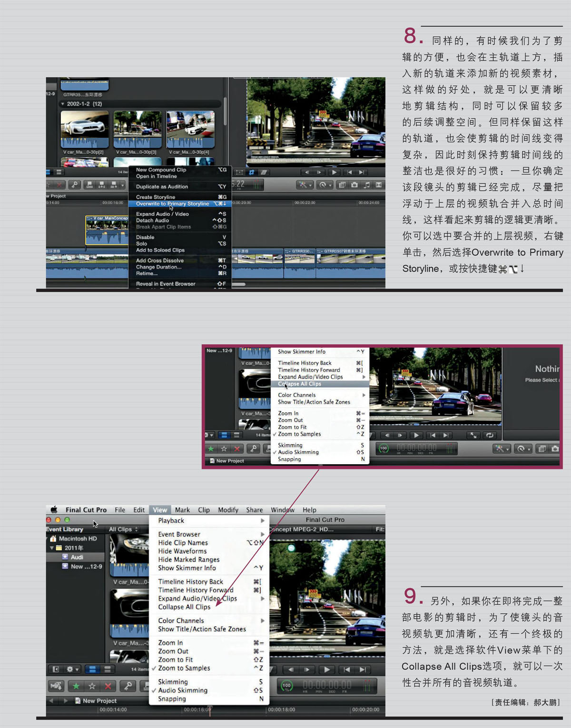Click key keyword icon in red-framed screenshot
Image resolution: width=571 pixels, height=728 pixels.
tap(254, 449)
